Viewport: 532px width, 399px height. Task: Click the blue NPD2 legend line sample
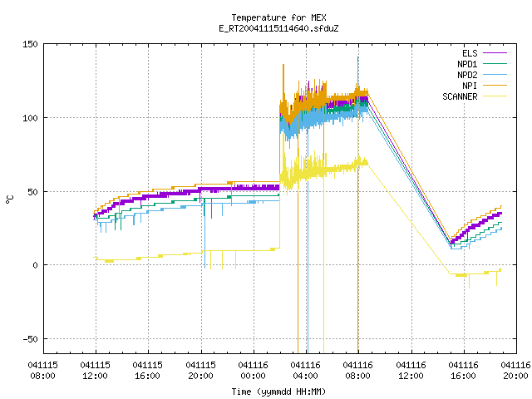(495, 74)
